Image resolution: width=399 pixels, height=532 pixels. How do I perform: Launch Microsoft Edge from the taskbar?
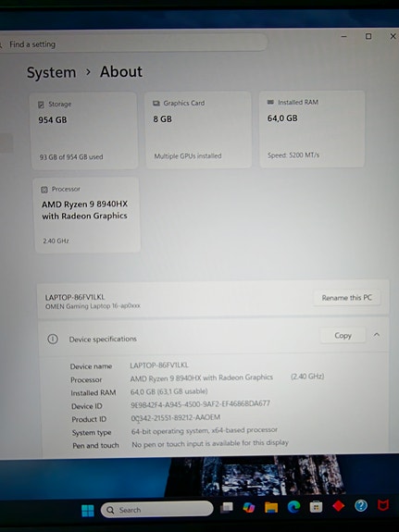293,507
